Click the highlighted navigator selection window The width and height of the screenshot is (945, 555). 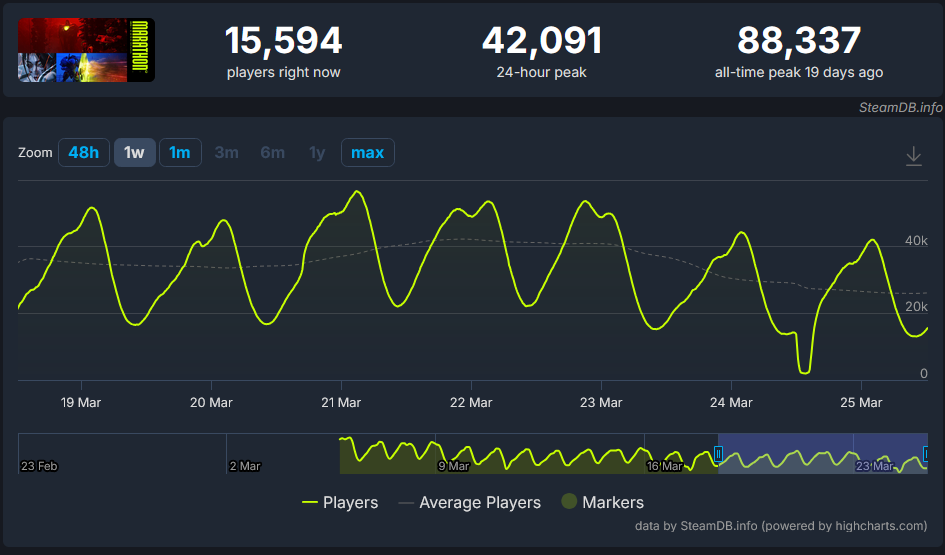coord(823,453)
